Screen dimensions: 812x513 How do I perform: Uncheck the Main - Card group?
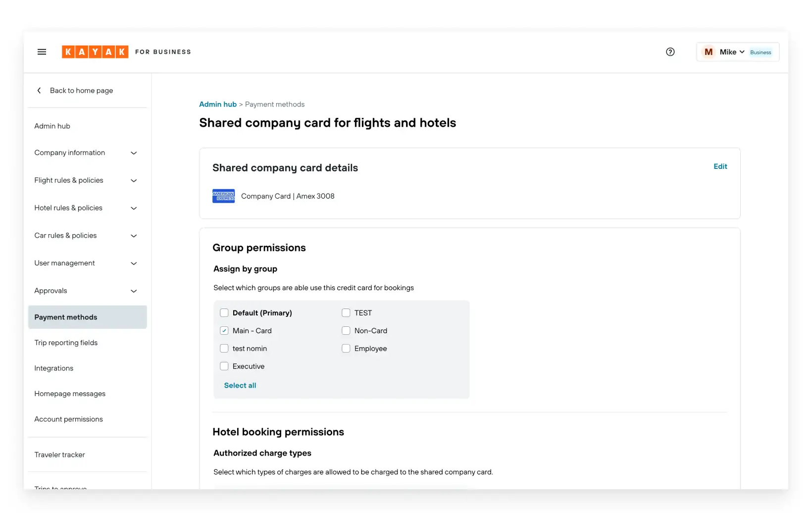click(224, 330)
